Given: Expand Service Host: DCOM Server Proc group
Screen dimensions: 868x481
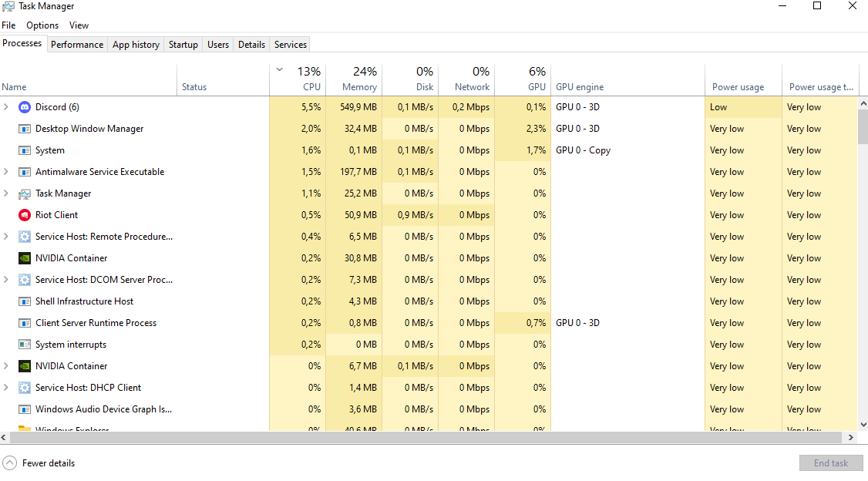Looking at the screenshot, I should pos(6,280).
